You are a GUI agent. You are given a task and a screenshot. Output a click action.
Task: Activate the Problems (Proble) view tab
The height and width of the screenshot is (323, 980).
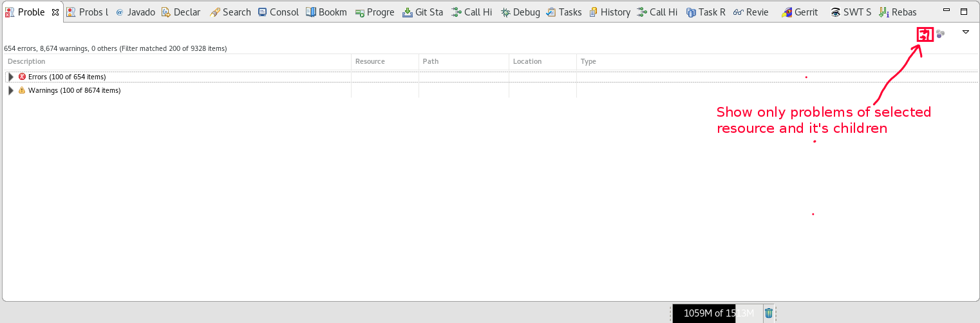click(31, 12)
